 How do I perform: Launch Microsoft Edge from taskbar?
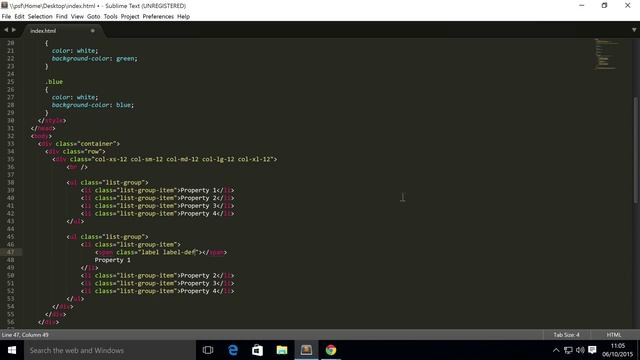click(233, 350)
